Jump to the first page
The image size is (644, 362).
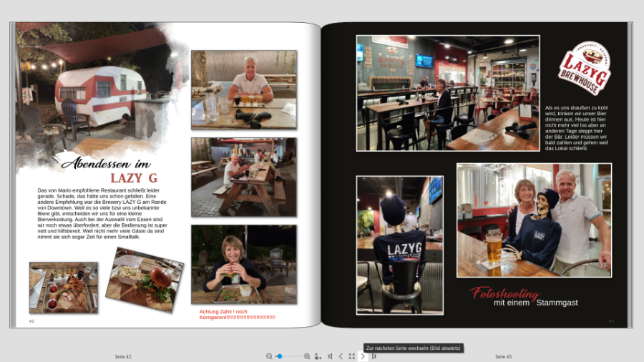tap(330, 356)
